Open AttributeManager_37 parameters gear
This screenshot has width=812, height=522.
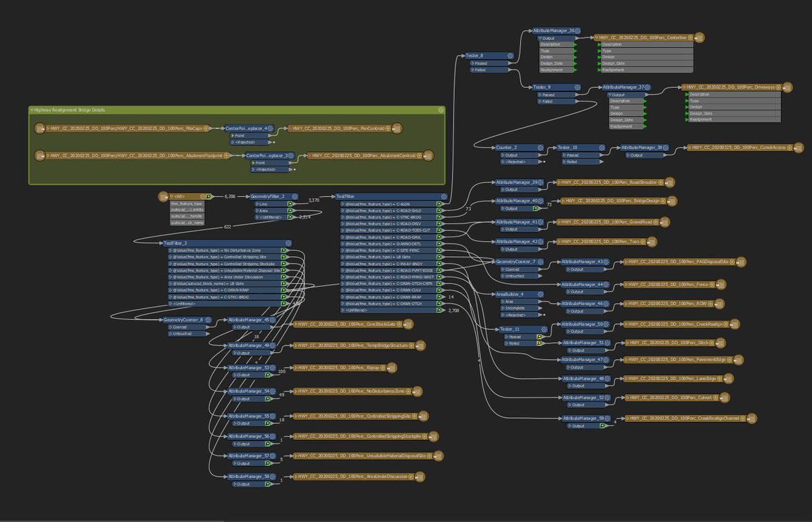pyautogui.click(x=649, y=88)
